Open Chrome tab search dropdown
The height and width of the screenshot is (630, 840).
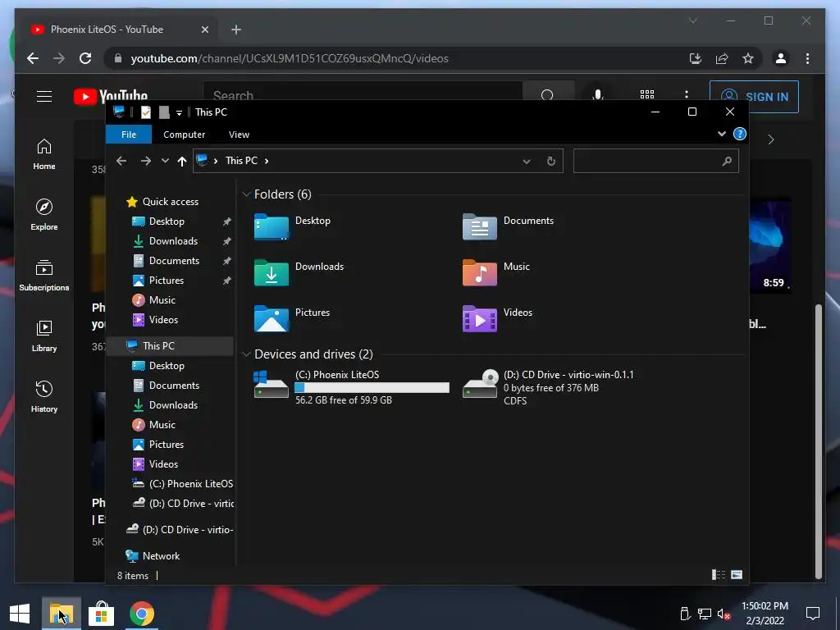coord(692,21)
